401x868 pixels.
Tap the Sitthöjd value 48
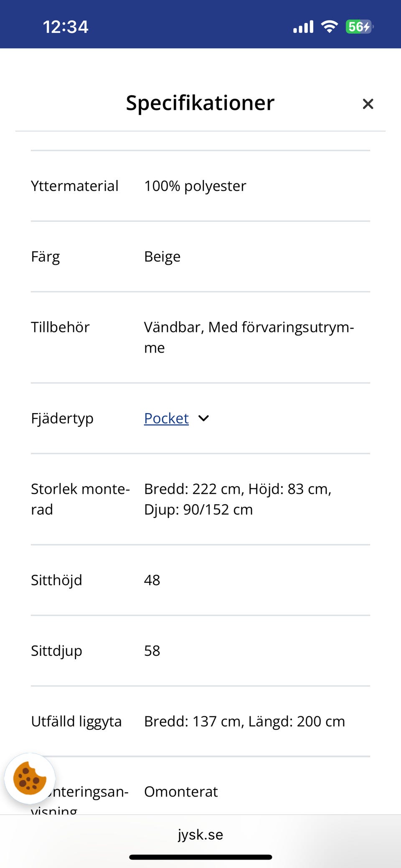click(152, 580)
